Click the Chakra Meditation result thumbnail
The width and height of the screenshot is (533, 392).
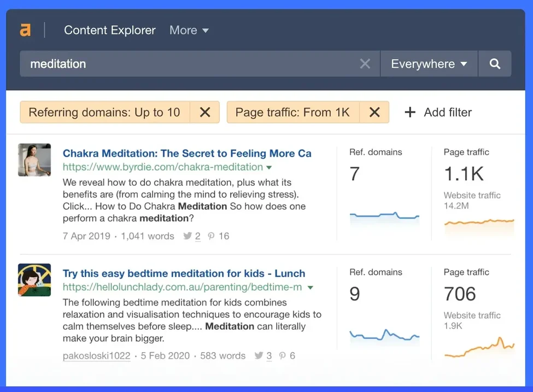point(34,161)
